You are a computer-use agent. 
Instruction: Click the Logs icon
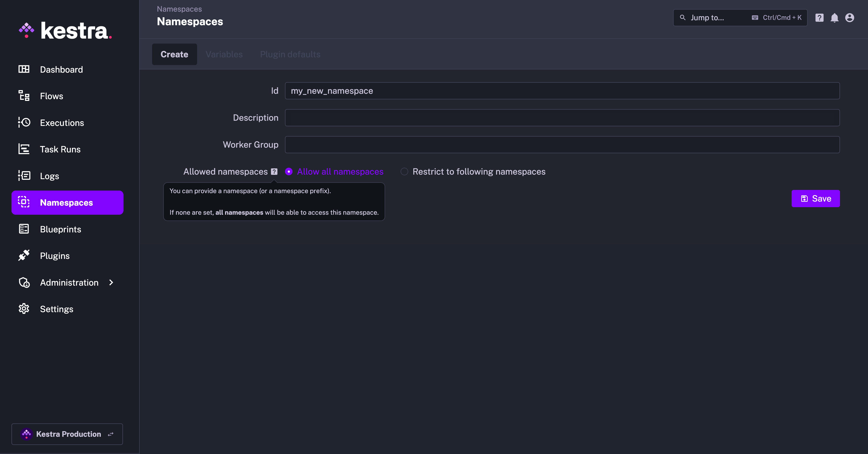point(24,176)
